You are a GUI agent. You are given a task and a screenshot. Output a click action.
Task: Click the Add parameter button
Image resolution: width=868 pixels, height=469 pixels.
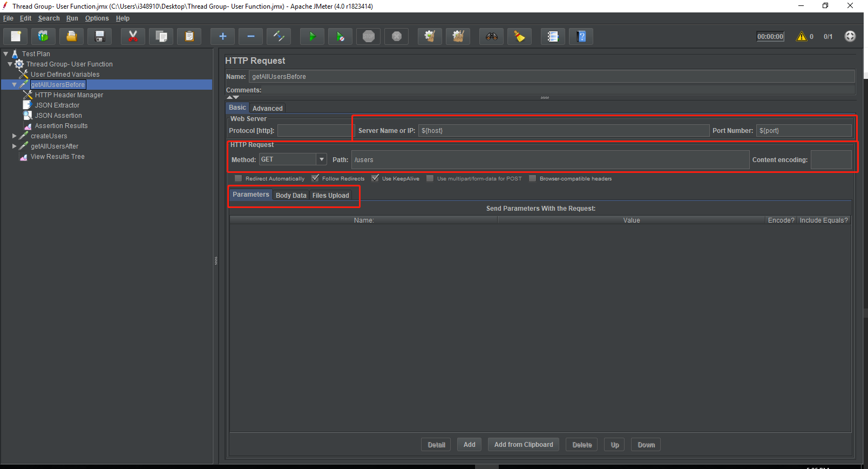click(469, 445)
